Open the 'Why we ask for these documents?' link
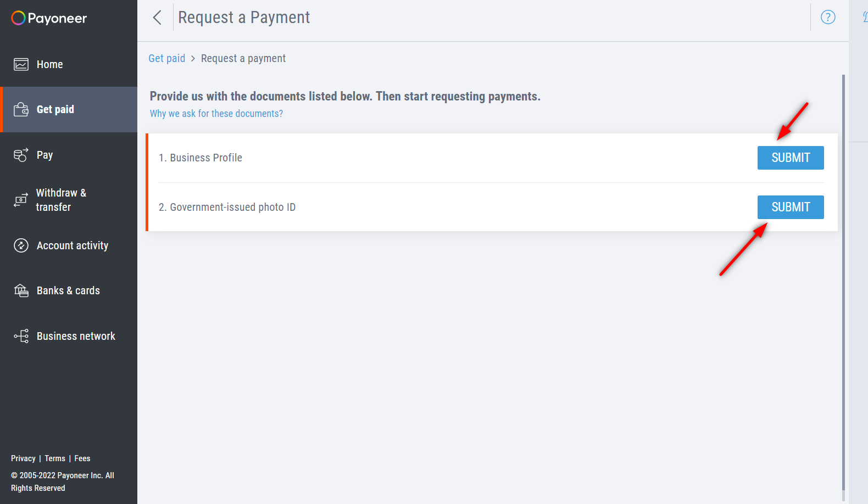 216,113
